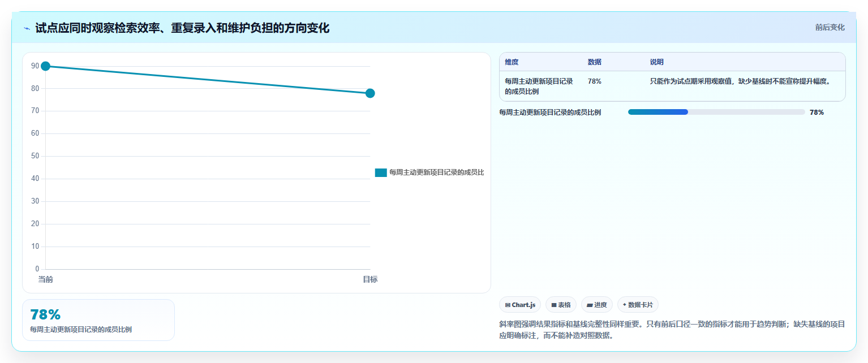Click the Chart.js tag chip

click(x=520, y=305)
